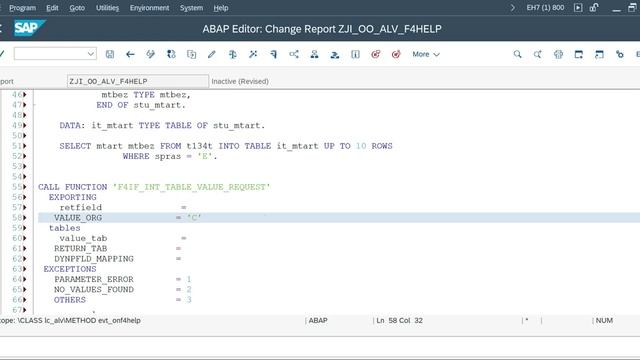Open the Edit menu
Screen dimensions: 640x360
52,8
